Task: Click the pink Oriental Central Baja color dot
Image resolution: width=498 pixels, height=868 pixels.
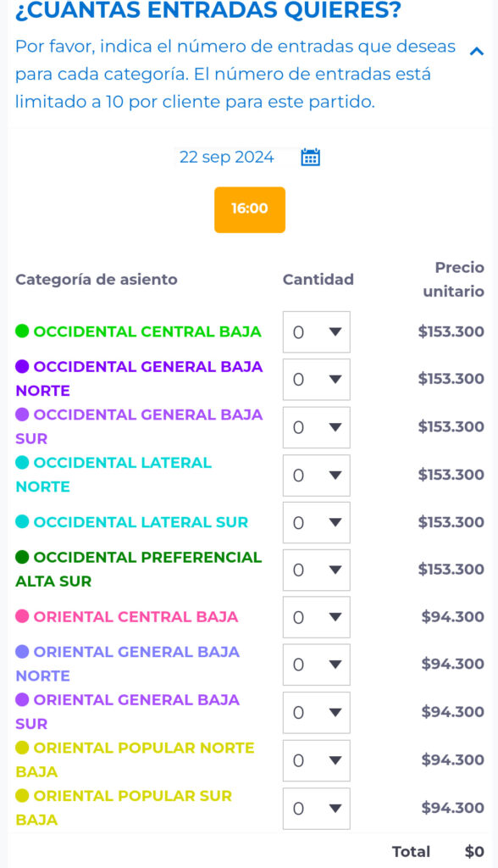Action: (22, 617)
